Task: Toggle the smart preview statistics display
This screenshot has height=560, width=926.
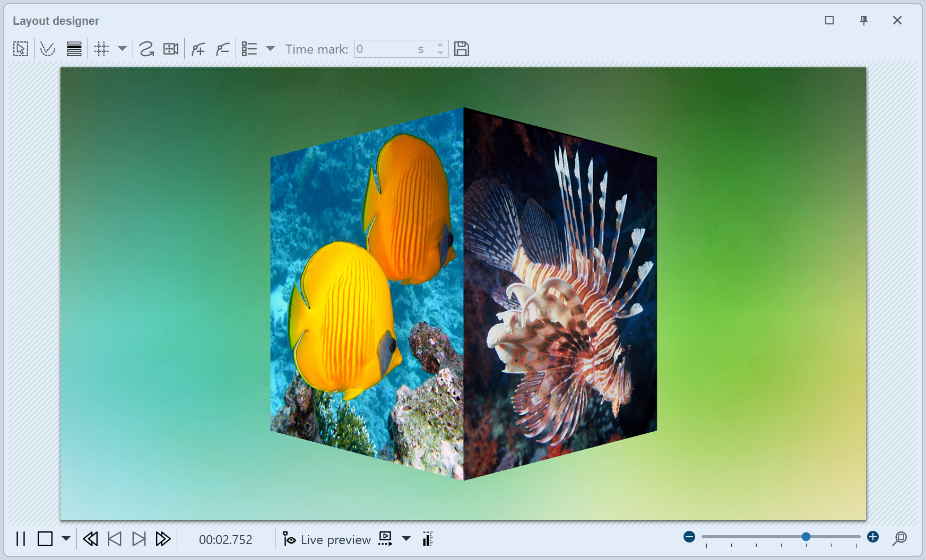Action: pos(427,539)
